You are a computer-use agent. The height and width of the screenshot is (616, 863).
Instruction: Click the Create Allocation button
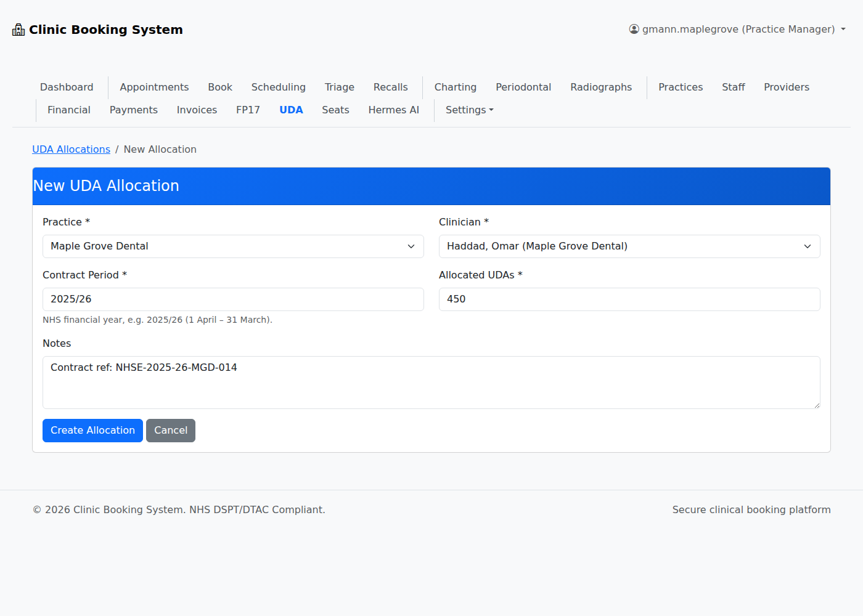pyautogui.click(x=92, y=431)
